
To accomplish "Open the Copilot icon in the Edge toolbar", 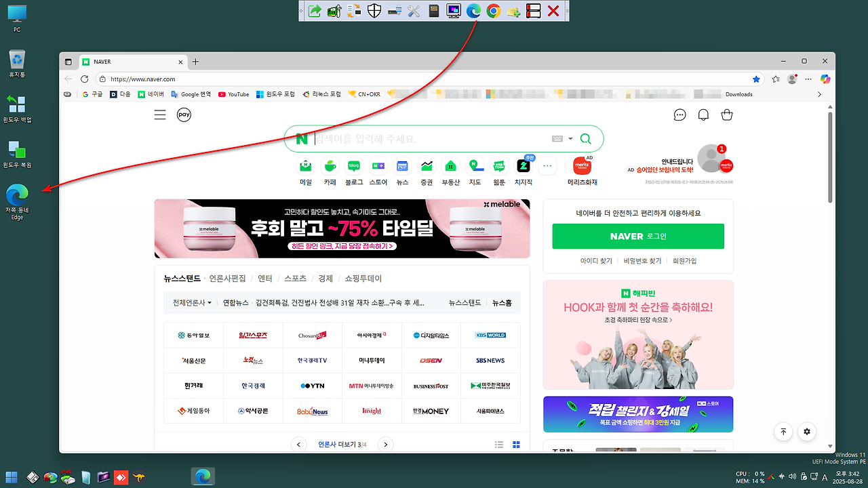I will pyautogui.click(x=825, y=79).
